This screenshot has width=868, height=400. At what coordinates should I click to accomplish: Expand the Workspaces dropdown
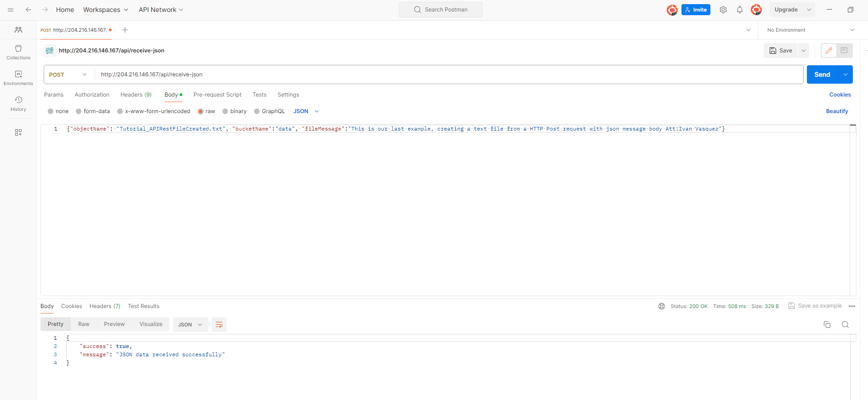106,10
